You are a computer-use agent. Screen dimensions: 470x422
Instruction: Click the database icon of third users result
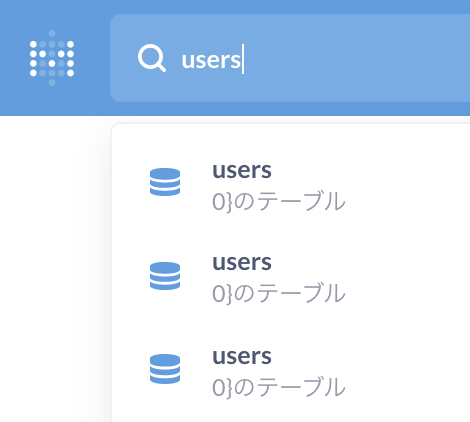165,369
